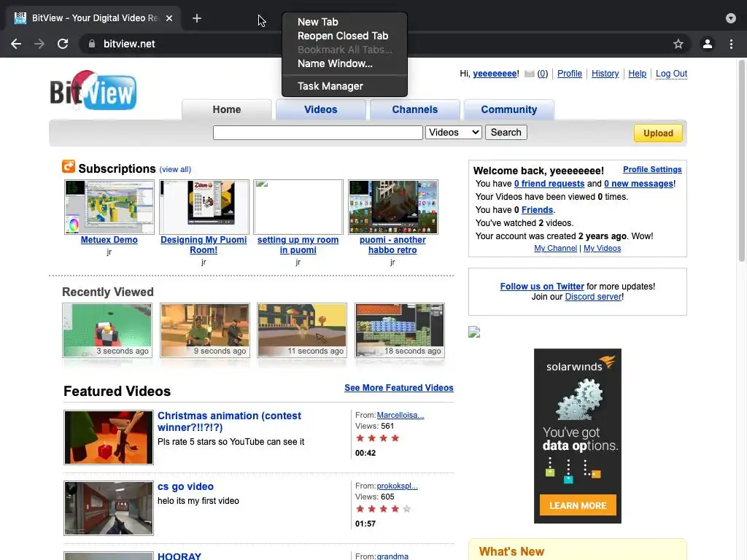Viewport: 747px width, 560px height.
Task: Open the cs go video title
Action: pos(185,486)
